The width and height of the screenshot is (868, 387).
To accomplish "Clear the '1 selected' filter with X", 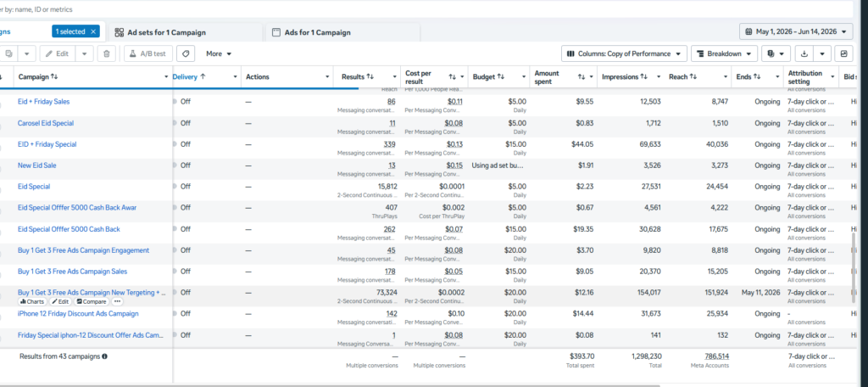I will [x=93, y=31].
